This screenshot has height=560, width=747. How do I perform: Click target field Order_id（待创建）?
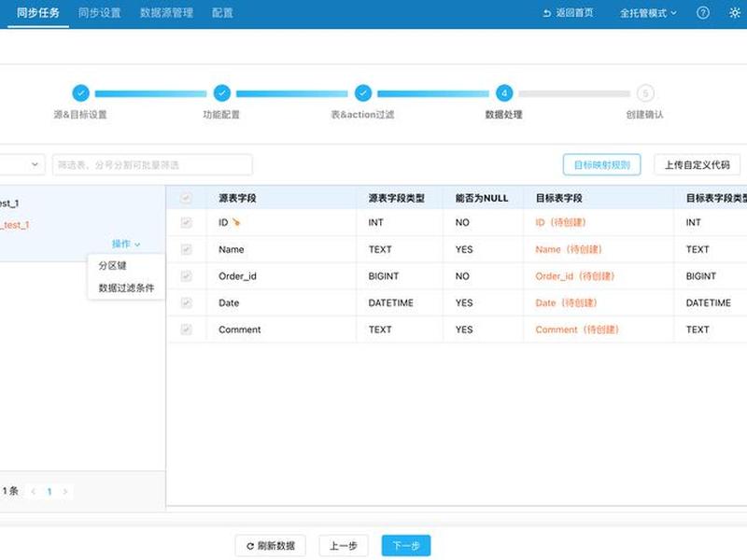tap(574, 275)
